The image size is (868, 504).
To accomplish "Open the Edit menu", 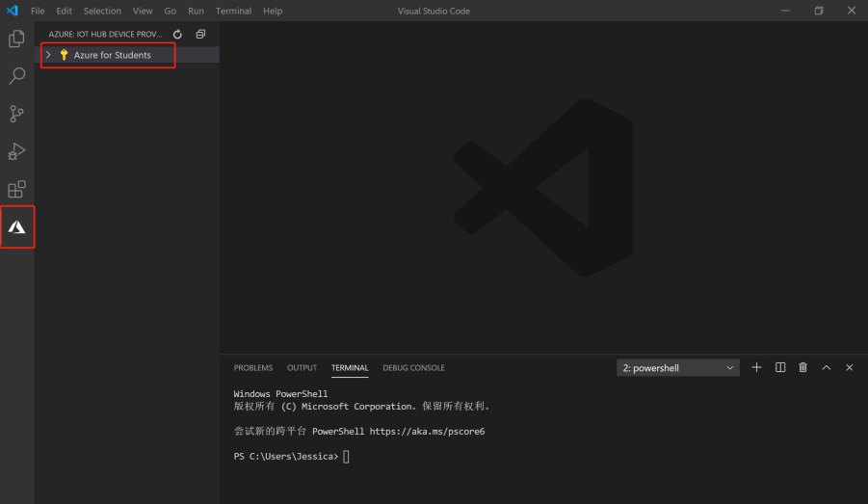I will (64, 11).
